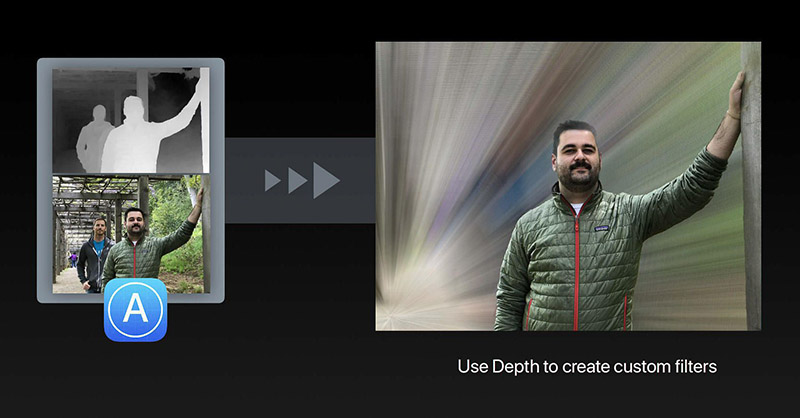This screenshot has width=800, height=418.
Task: Click the triple arrow fast-forward symbol
Action: pyautogui.click(x=302, y=180)
